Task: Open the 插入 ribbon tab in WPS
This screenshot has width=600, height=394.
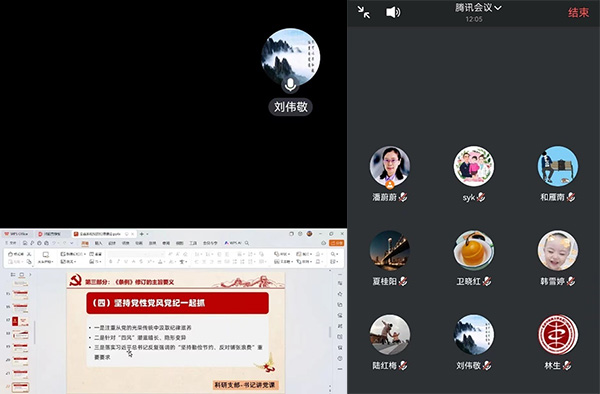Action: point(98,243)
